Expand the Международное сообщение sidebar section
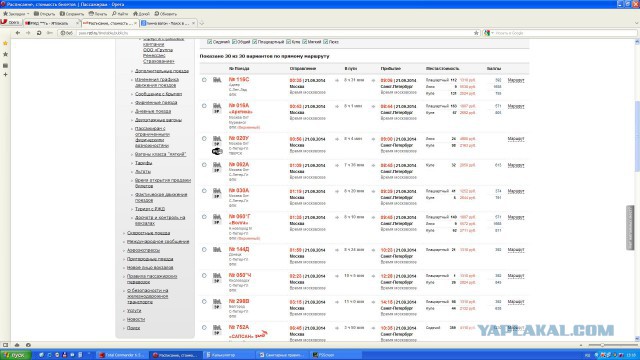 click(x=158, y=242)
